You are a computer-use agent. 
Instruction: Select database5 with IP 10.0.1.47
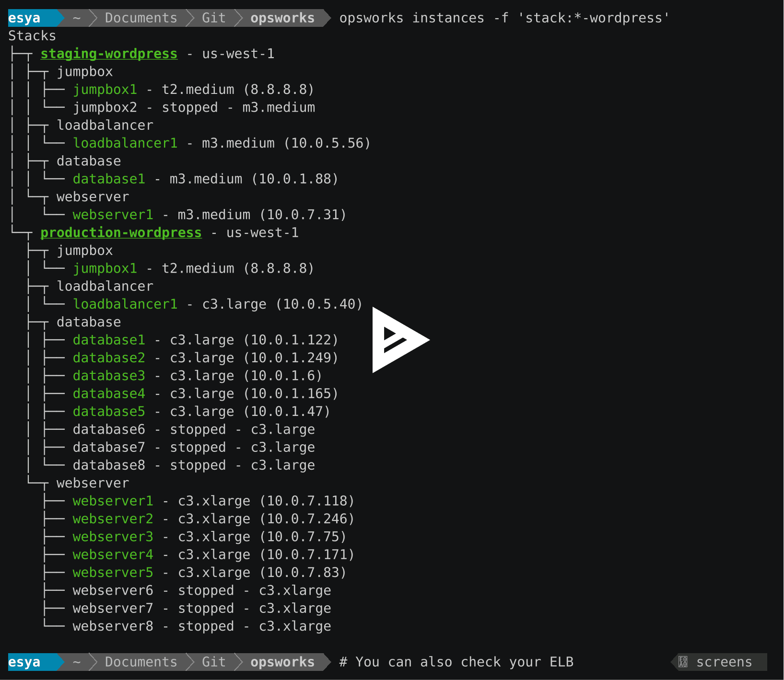pos(201,412)
